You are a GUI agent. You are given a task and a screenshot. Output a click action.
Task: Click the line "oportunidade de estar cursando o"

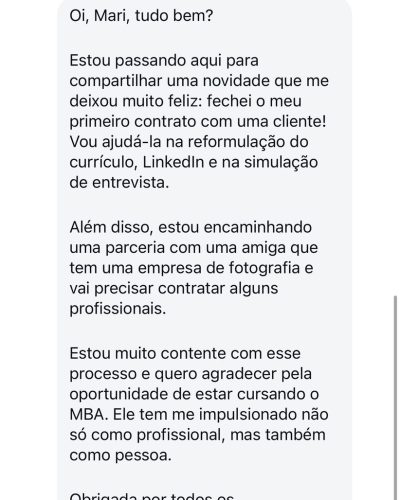[x=194, y=395]
